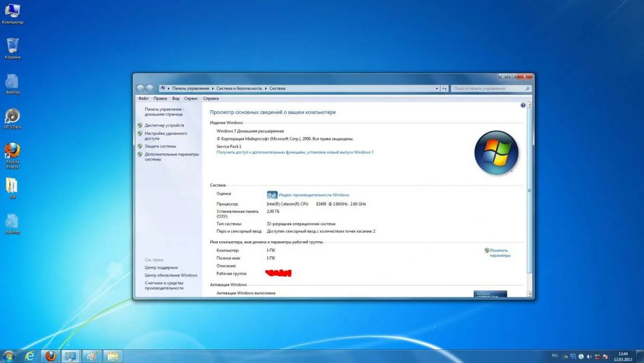This screenshot has width=644, height=363.
Task: Launch the HD VDeck desktop shortcut
Action: (x=12, y=119)
